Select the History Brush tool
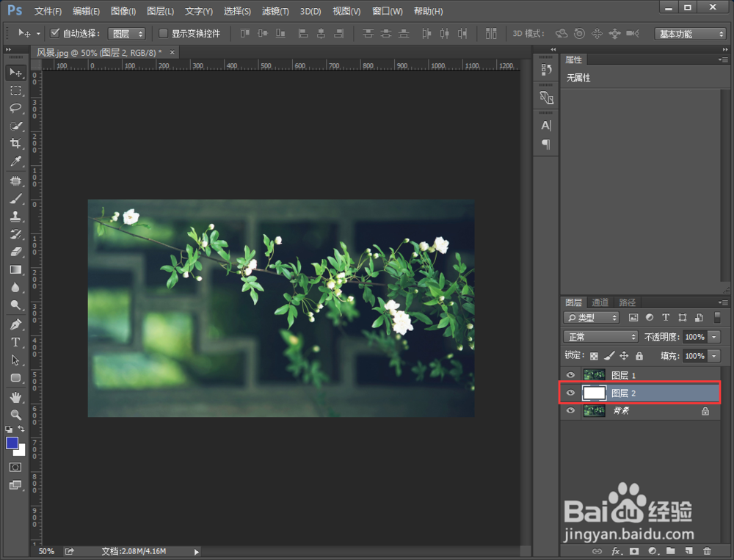The image size is (734, 560). 15,234
